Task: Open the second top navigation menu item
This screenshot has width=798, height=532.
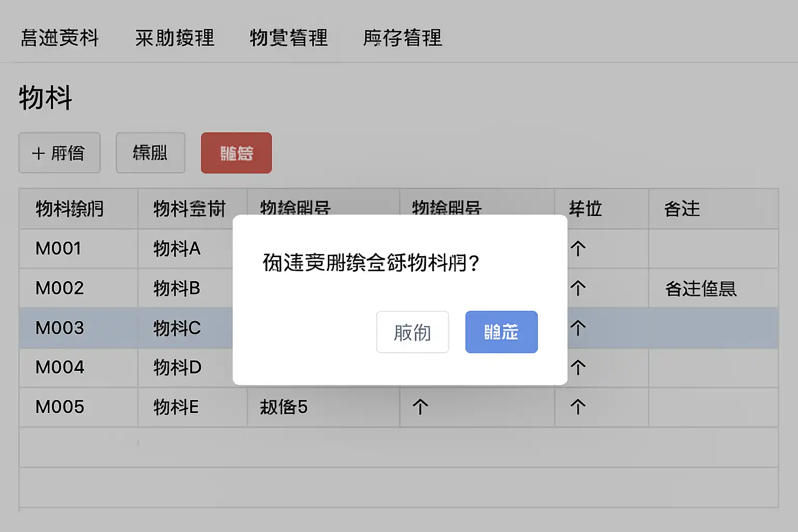Action: [175, 38]
